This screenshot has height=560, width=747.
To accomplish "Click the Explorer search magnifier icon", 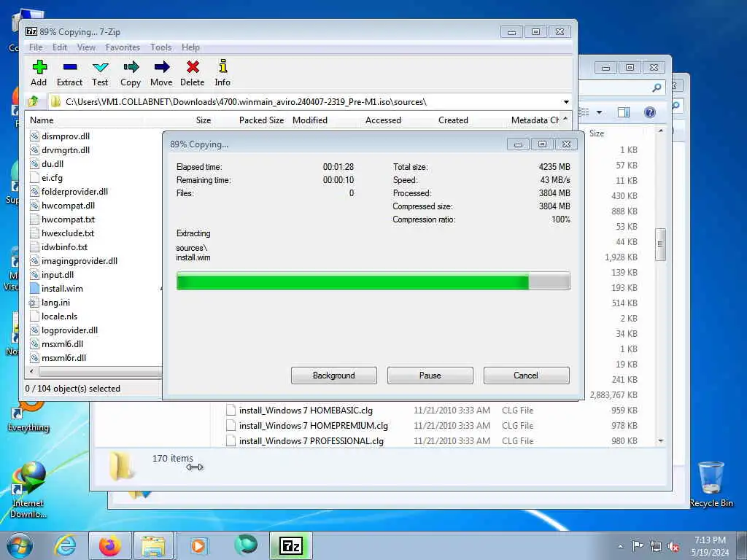I will (x=657, y=87).
